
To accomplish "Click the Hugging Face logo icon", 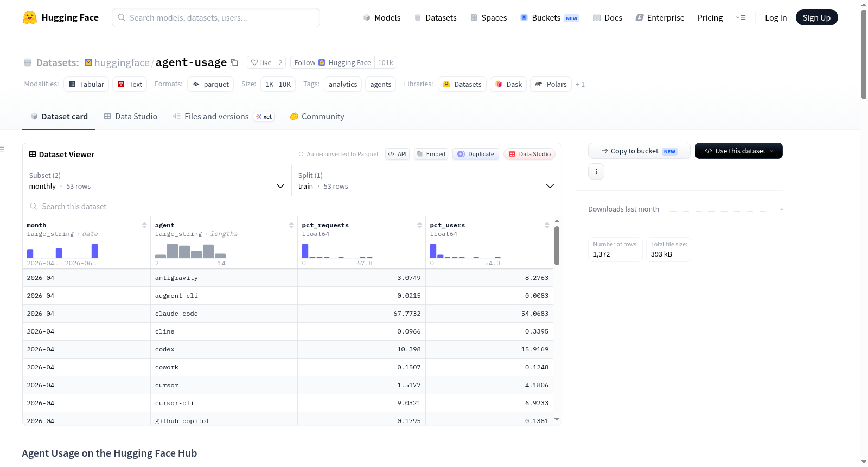I will [30, 17].
